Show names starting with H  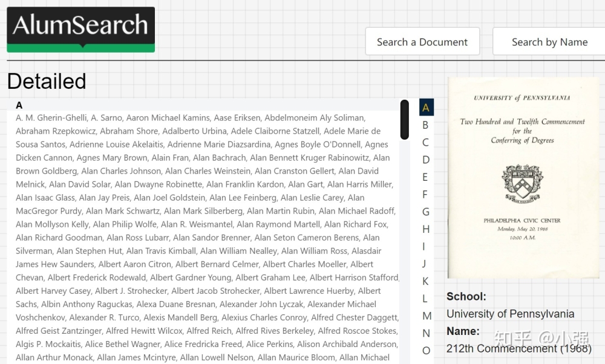point(425,229)
